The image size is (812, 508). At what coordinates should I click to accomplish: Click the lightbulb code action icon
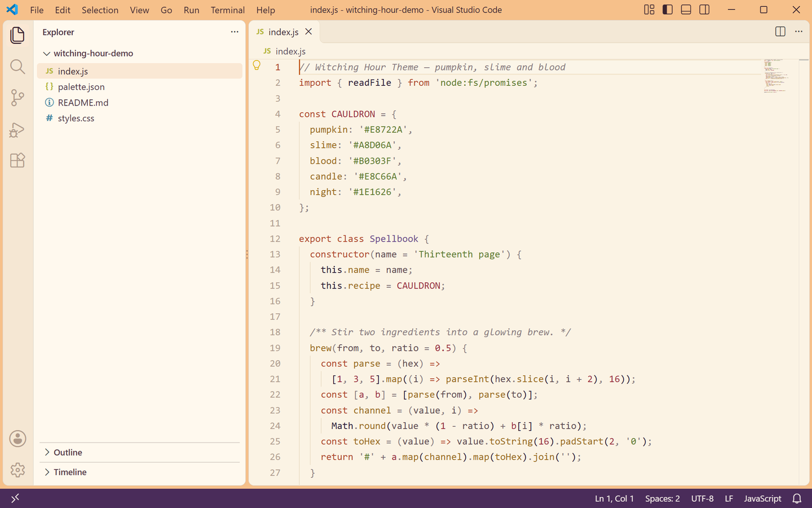click(x=257, y=65)
